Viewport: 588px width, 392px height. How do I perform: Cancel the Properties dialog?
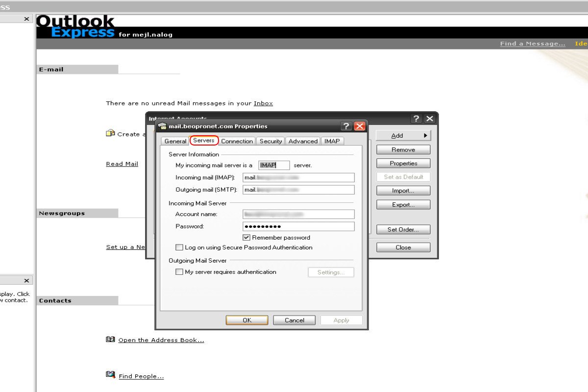point(294,320)
